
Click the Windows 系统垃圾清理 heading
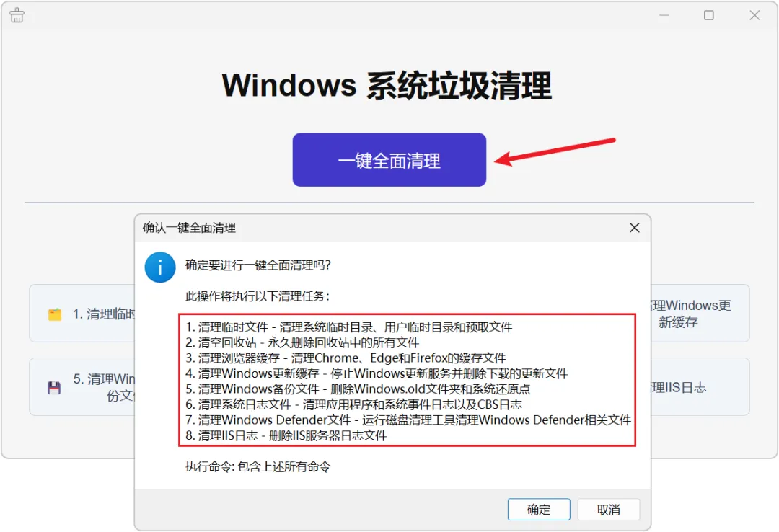(387, 86)
